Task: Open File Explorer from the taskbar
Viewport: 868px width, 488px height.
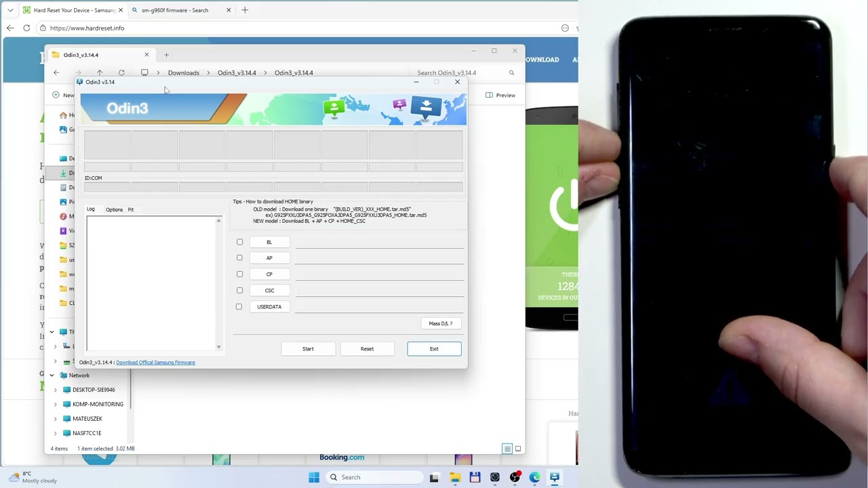Action: point(454,477)
